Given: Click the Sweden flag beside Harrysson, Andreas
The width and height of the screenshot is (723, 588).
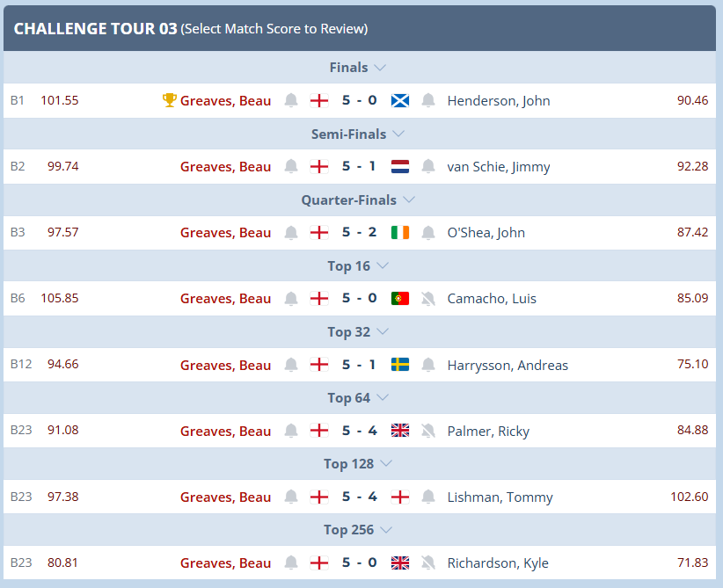Looking at the screenshot, I should pos(400,365).
